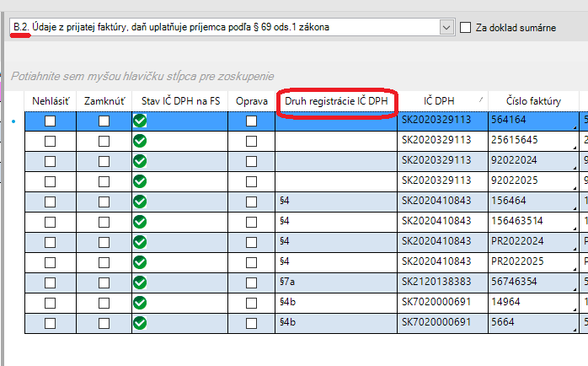This screenshot has height=366, width=588.
Task: Tick Oprava checkbox for invoice 564164
Action: (251, 121)
